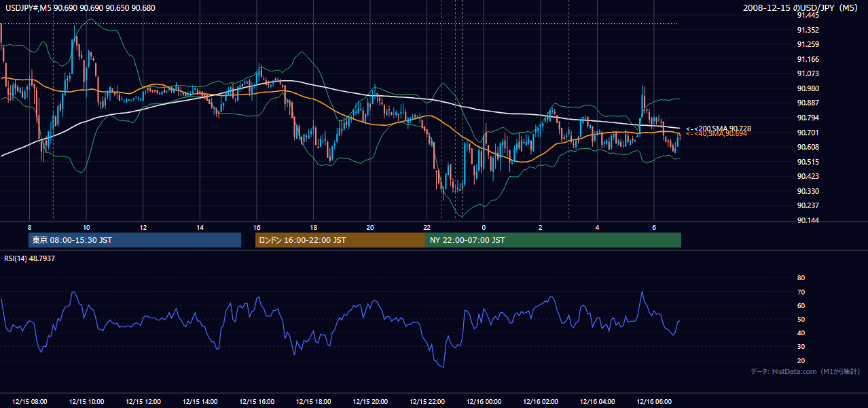Click the 12/15 16:00 date axis label
This screenshot has width=868, height=408.
(257, 402)
